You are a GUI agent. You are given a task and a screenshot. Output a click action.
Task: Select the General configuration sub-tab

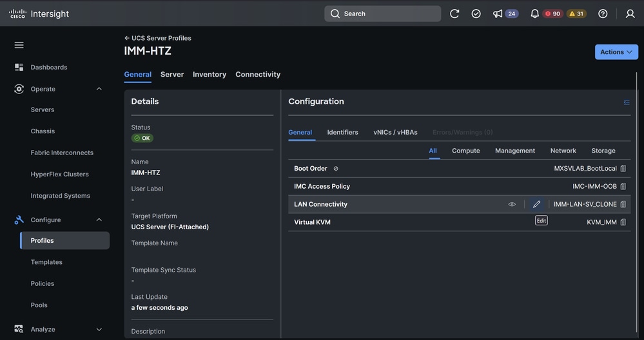pyautogui.click(x=300, y=133)
